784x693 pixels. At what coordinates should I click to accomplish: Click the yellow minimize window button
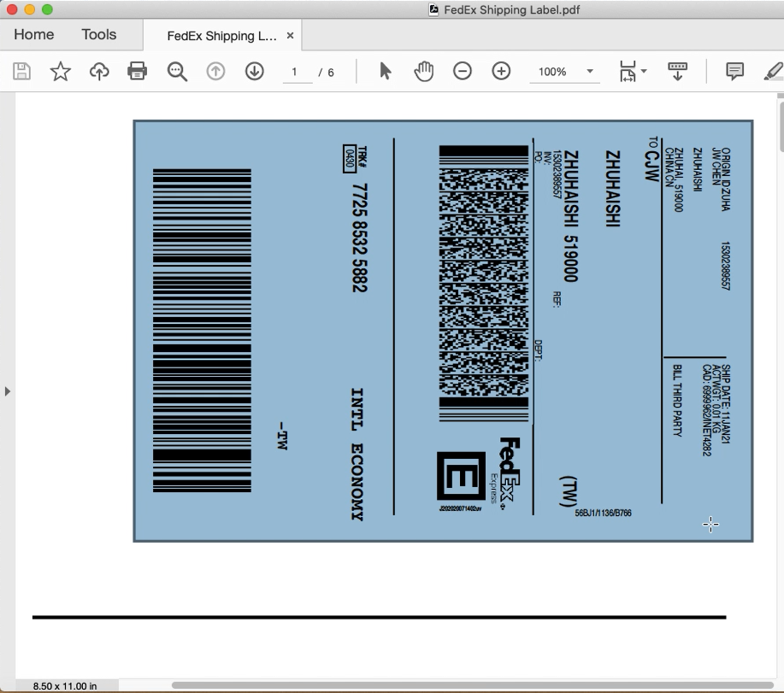pos(30,9)
